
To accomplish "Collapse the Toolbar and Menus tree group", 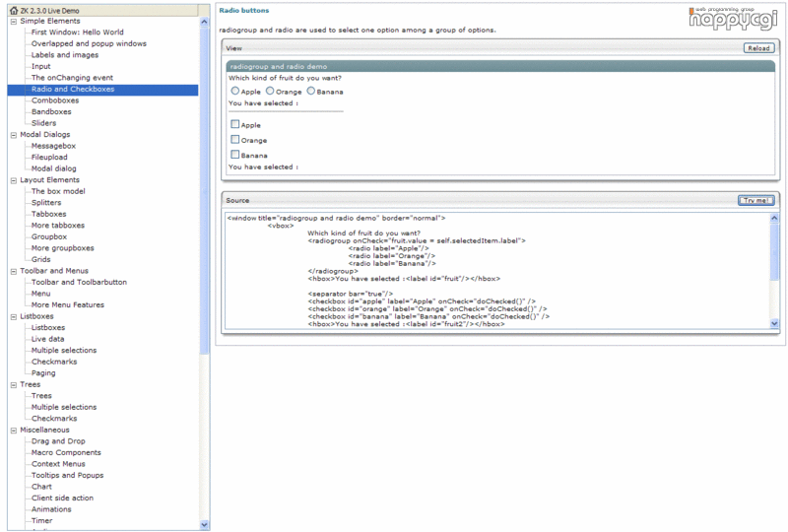I will click(x=14, y=272).
